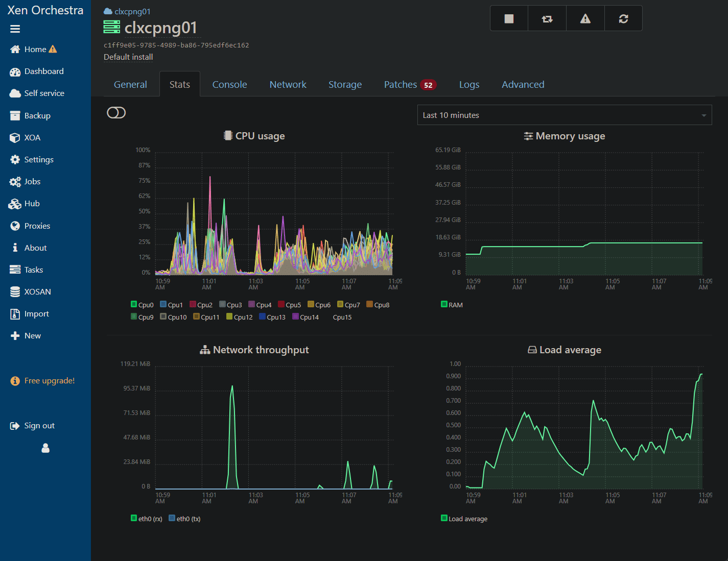Viewport: 728px width, 561px height.
Task: Open XOSAN in the sidebar
Action: tap(37, 291)
